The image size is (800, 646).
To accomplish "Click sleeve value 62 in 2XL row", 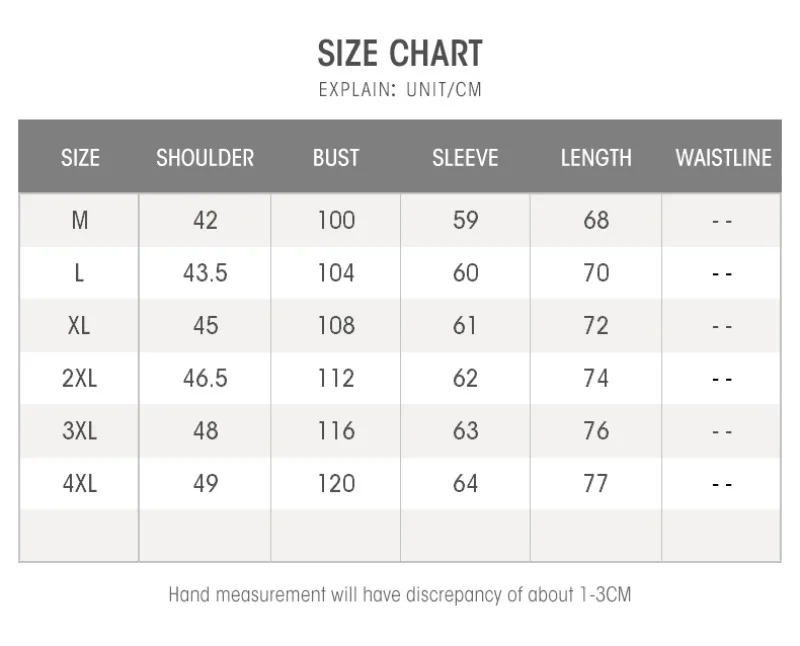I will point(465,378).
